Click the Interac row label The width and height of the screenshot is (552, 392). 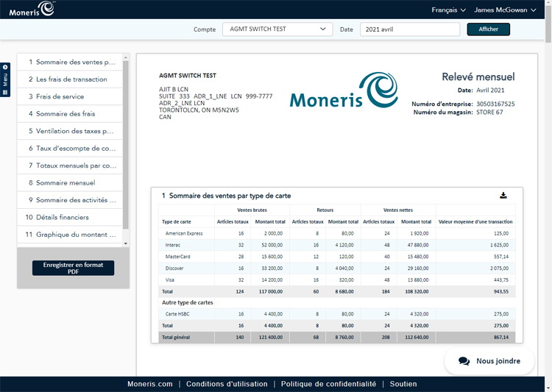pos(172,245)
